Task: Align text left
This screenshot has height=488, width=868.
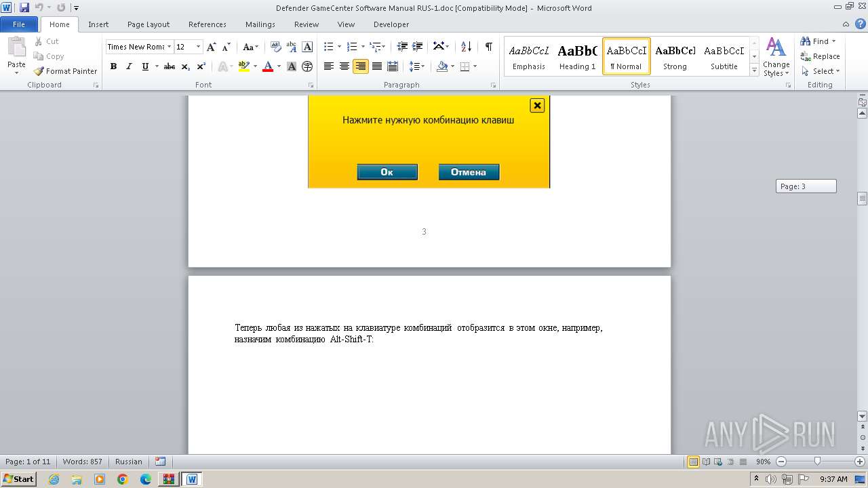Action: (329, 66)
